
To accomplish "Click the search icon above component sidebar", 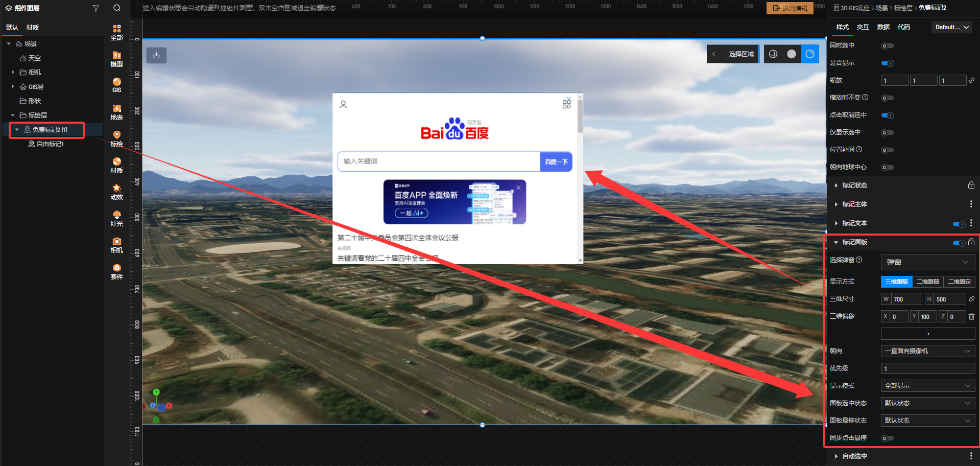I will pyautogui.click(x=117, y=8).
